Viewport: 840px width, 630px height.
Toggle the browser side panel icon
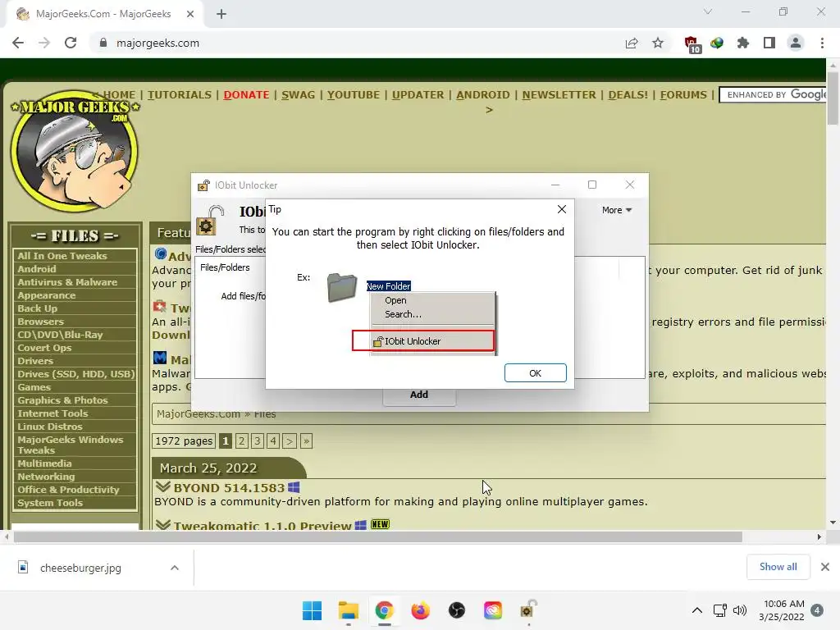(769, 43)
